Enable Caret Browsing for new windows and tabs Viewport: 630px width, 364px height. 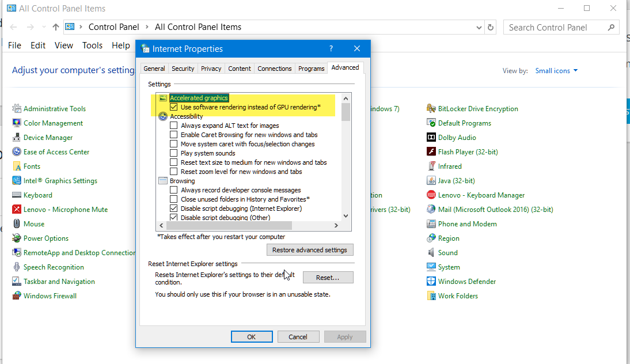tap(173, 135)
